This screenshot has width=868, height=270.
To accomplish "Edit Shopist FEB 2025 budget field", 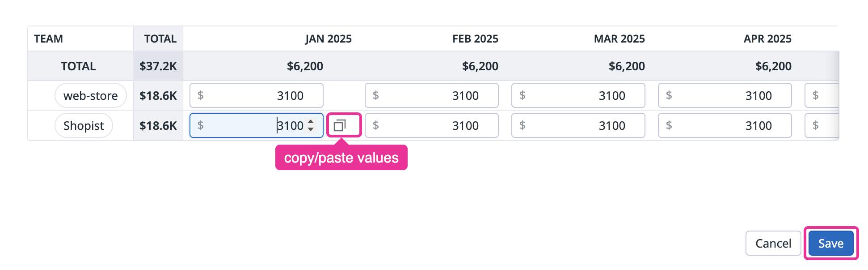I will point(431,125).
